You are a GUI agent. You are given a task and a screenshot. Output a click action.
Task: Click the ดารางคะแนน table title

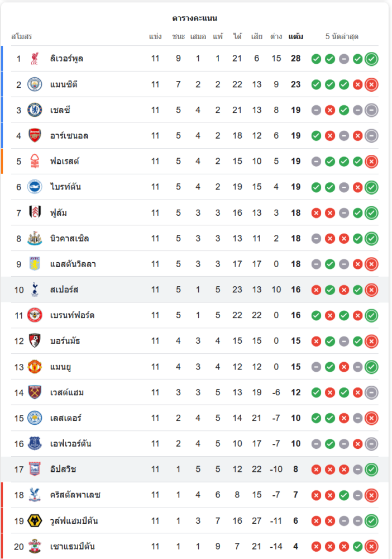tap(195, 18)
